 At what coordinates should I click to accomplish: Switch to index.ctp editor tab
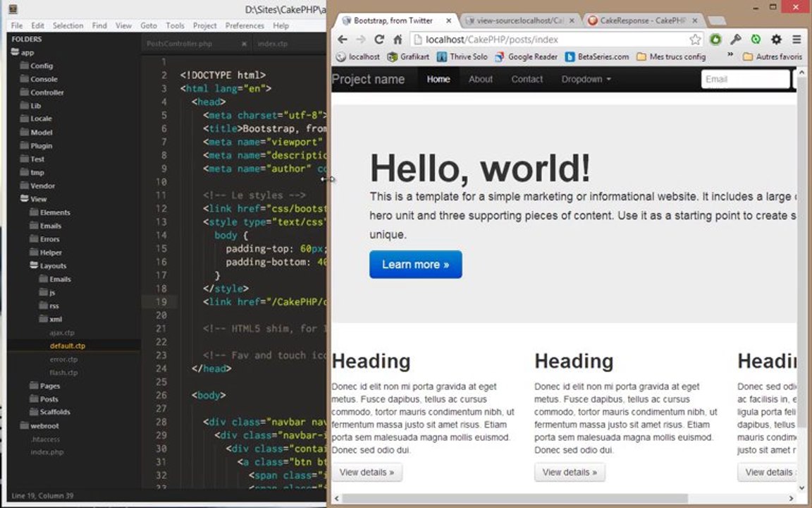[x=273, y=44]
